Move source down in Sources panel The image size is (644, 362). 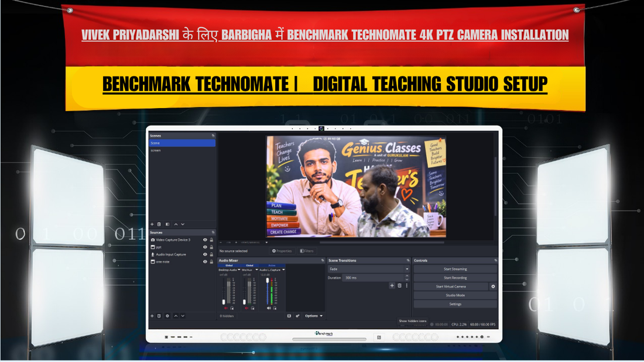pos(183,316)
